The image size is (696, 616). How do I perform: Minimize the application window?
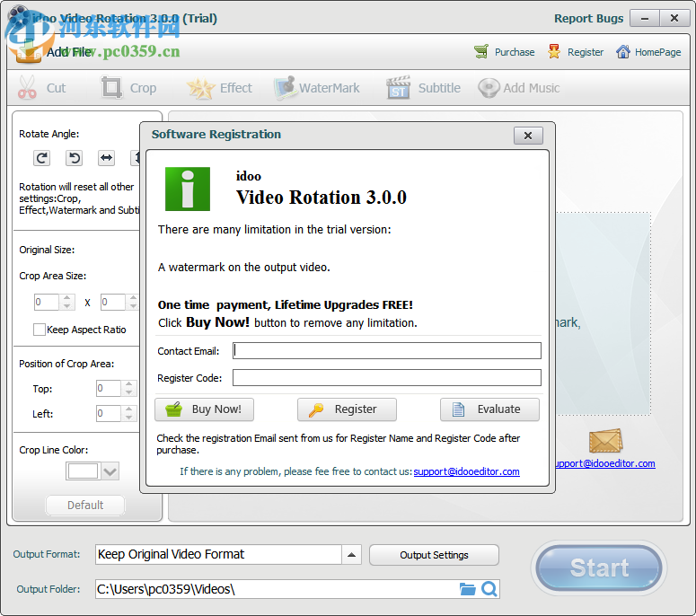[x=645, y=18]
